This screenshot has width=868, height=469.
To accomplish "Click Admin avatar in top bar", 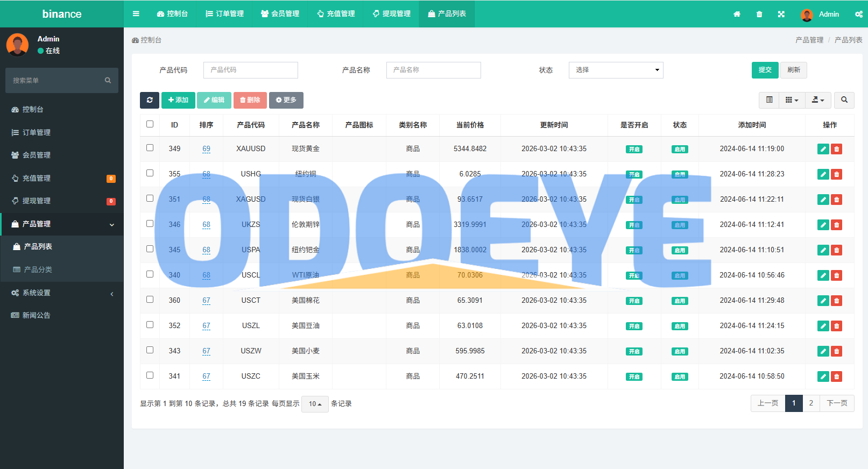I will click(807, 15).
